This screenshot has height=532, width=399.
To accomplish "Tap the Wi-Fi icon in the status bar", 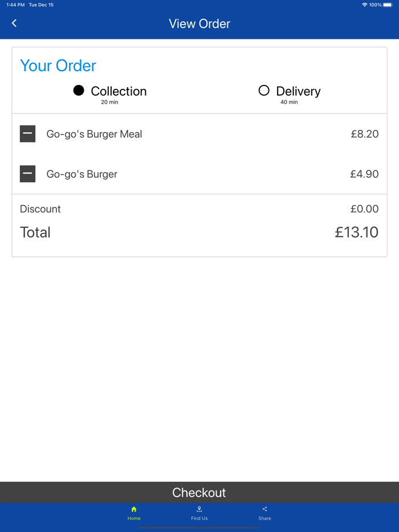I will point(365,5).
